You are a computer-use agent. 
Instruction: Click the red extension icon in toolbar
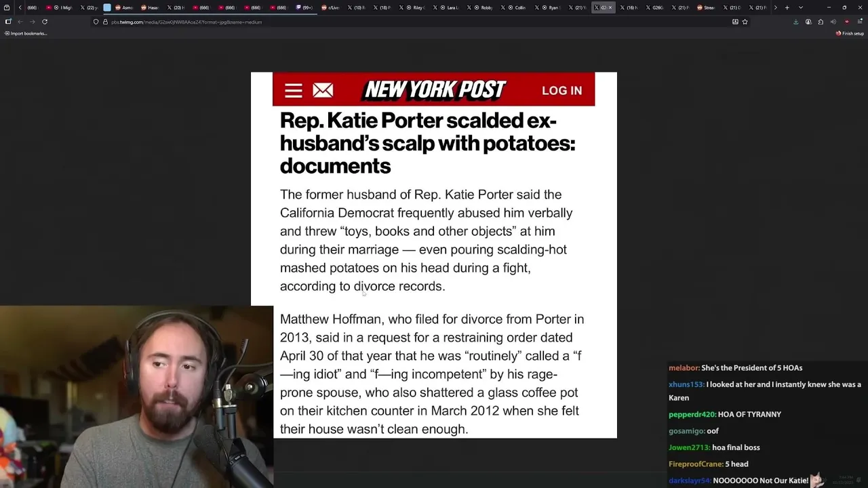846,22
